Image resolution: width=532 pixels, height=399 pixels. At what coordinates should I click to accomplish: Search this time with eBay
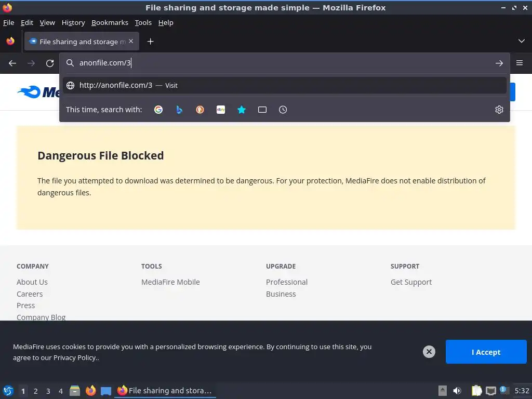tap(220, 110)
